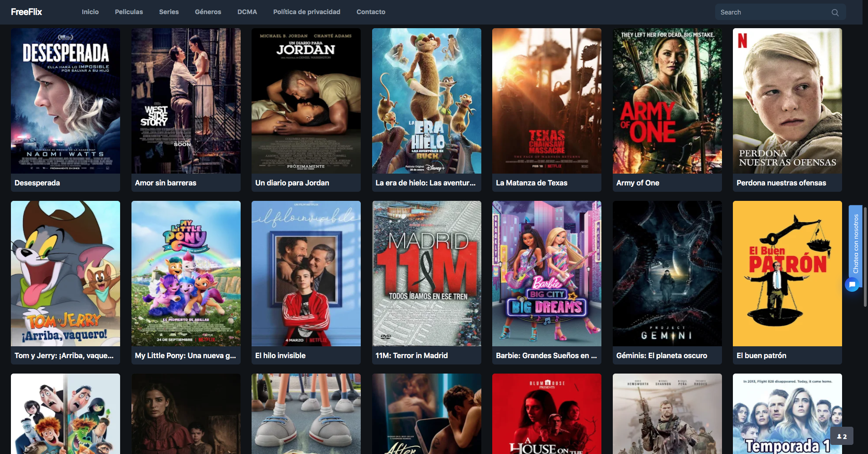Click Géminis: El planeta oscuro title
The height and width of the screenshot is (454, 868).
click(x=661, y=355)
